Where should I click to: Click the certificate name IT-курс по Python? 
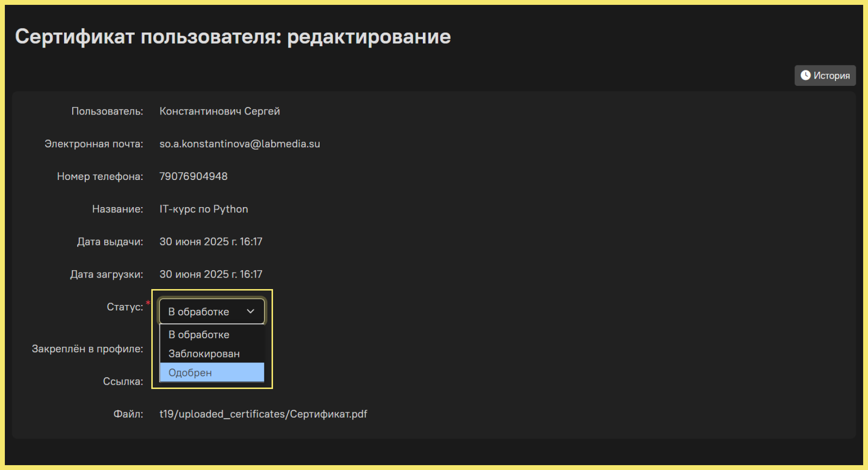pyautogui.click(x=204, y=209)
